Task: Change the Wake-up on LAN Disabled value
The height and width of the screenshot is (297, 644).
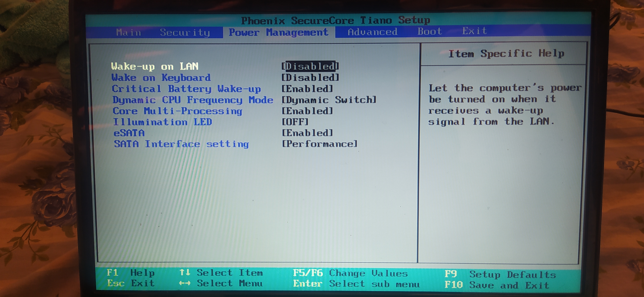Action: (310, 66)
